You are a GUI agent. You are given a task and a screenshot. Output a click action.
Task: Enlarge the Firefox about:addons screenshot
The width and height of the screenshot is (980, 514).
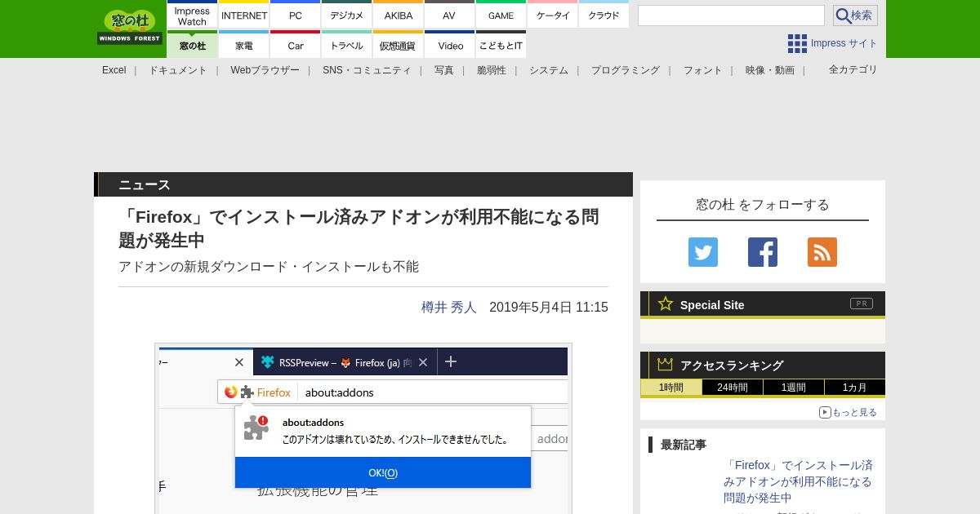[x=363, y=428]
